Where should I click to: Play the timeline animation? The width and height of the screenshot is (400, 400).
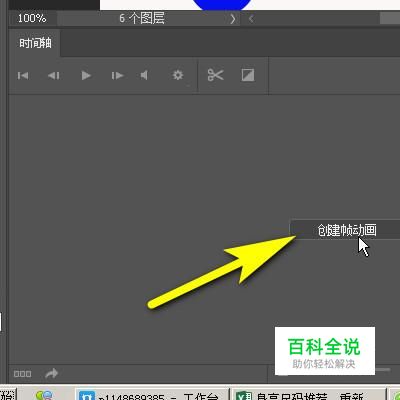tap(86, 76)
